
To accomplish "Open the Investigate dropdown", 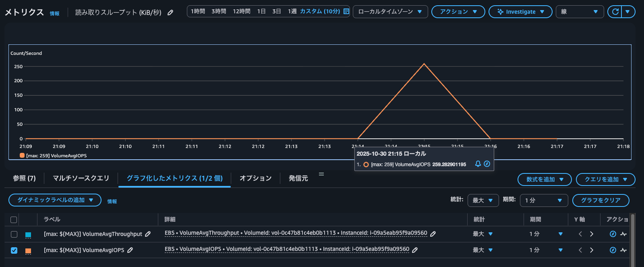I will click(x=520, y=12).
